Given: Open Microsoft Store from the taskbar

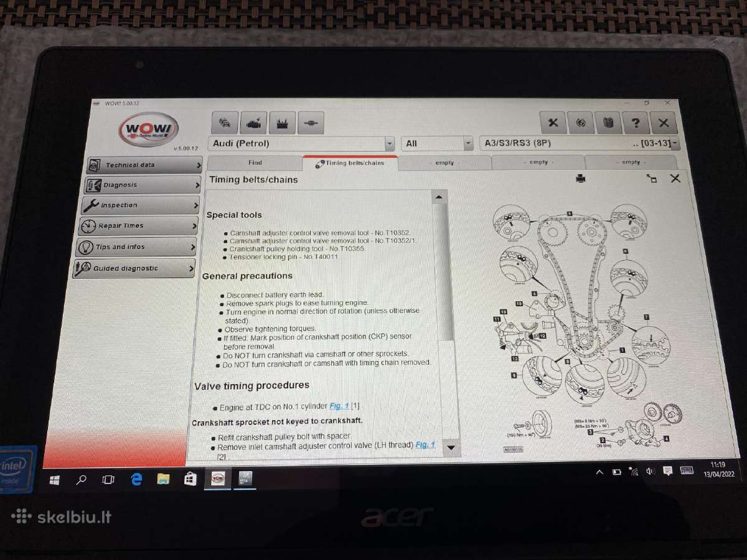Looking at the screenshot, I should pos(190,479).
